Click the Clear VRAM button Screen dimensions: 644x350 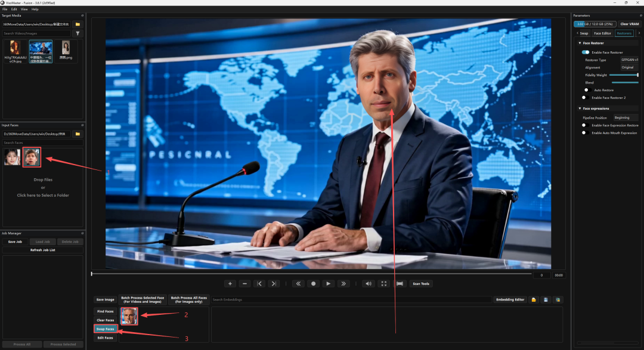tap(629, 24)
